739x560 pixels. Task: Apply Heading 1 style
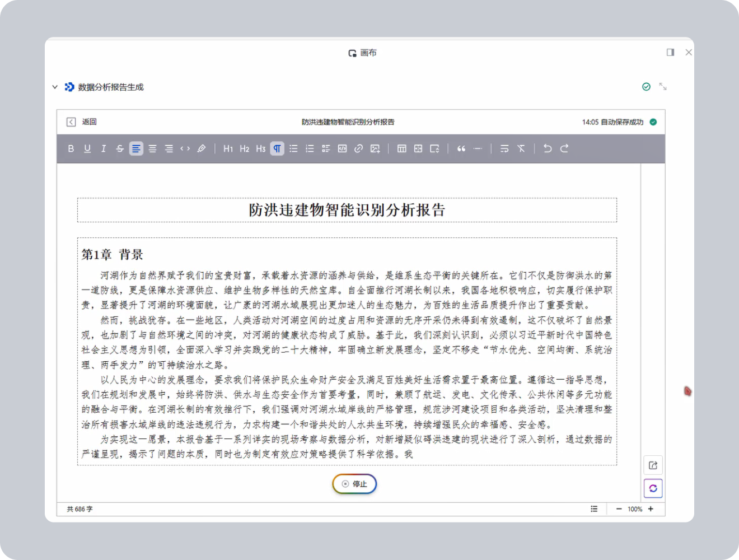228,148
